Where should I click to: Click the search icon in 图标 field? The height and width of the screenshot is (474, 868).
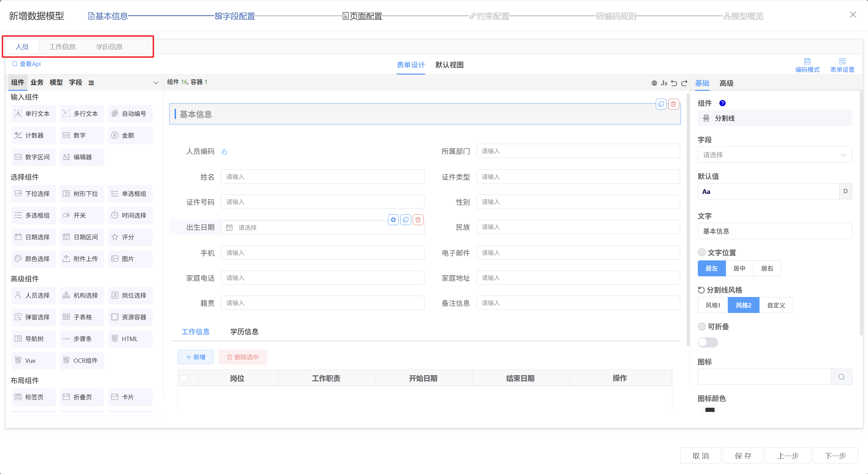click(841, 377)
